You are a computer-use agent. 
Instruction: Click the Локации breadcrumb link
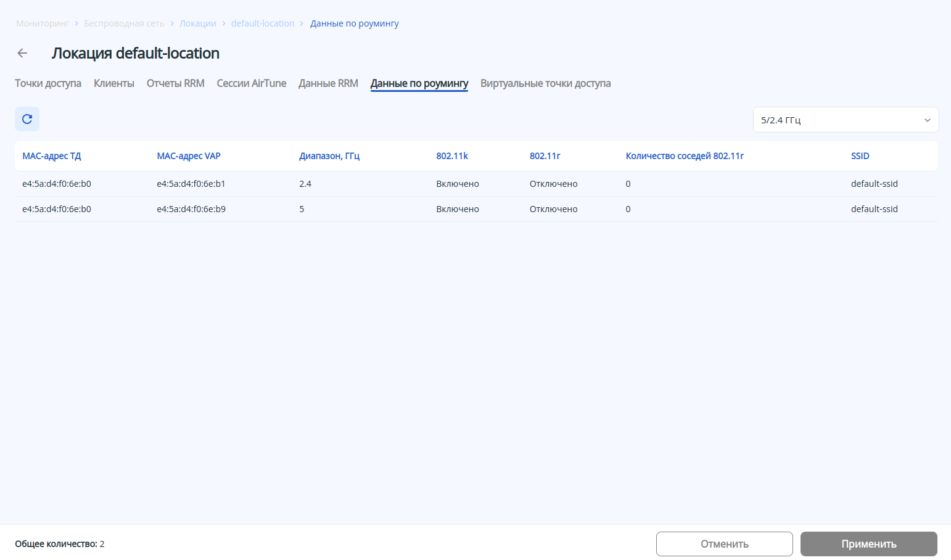pos(198,23)
